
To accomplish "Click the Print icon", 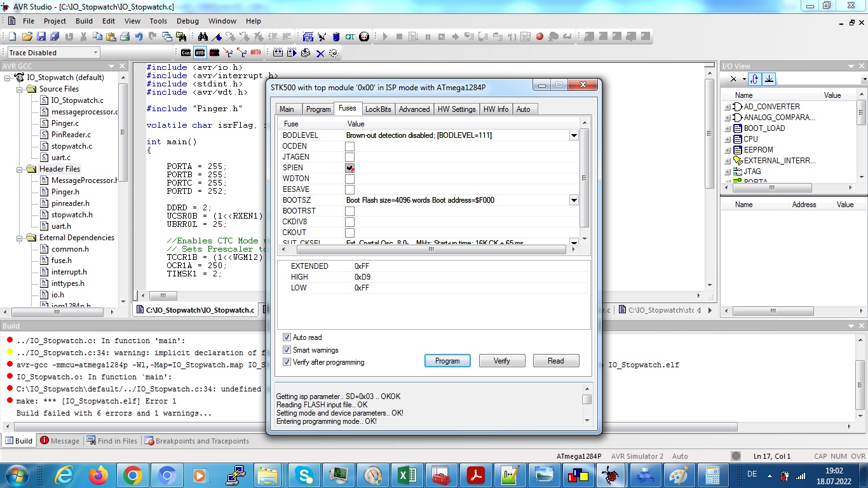I will click(x=125, y=36).
